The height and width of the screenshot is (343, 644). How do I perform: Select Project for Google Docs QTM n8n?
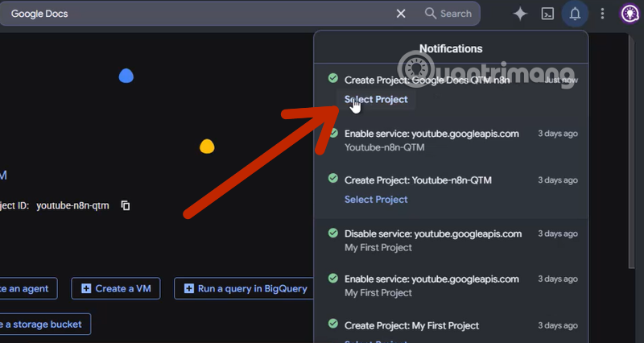[376, 99]
